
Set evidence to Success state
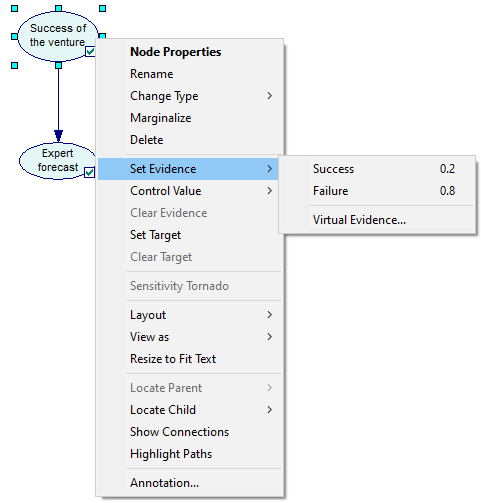coord(377,169)
